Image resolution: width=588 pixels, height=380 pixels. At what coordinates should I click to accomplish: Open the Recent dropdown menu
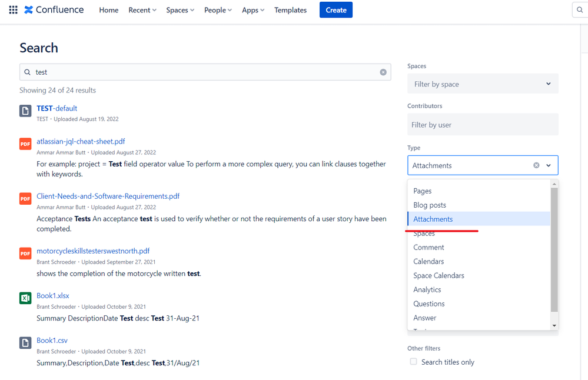click(142, 10)
